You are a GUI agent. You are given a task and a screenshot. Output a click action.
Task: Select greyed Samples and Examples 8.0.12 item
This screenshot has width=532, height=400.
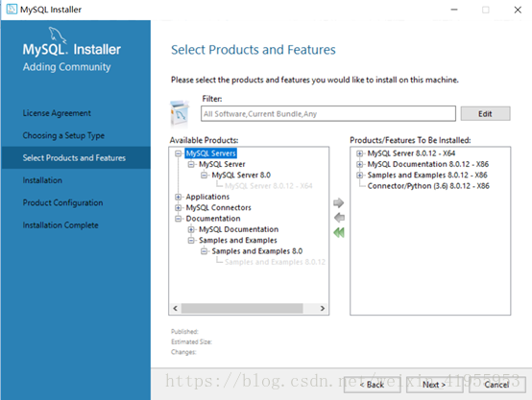point(276,262)
